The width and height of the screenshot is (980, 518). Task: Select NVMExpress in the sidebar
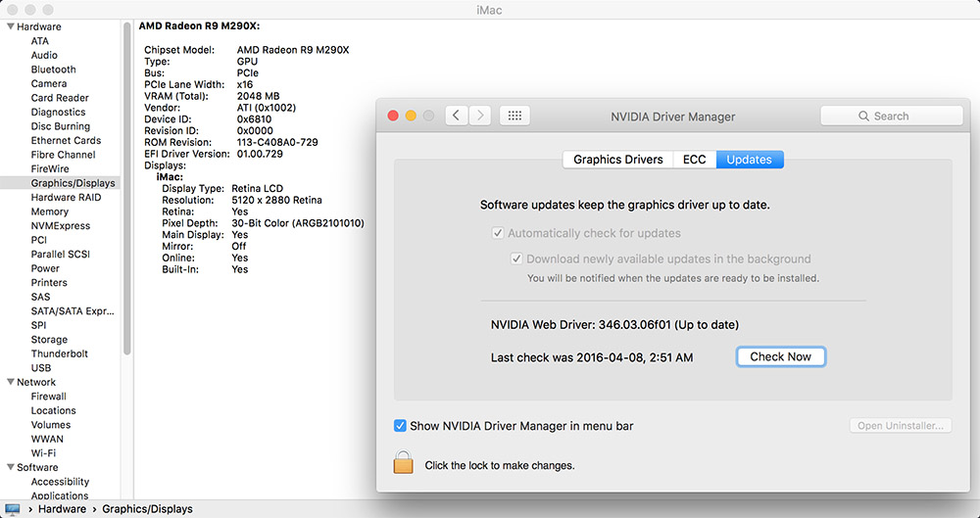(x=61, y=225)
